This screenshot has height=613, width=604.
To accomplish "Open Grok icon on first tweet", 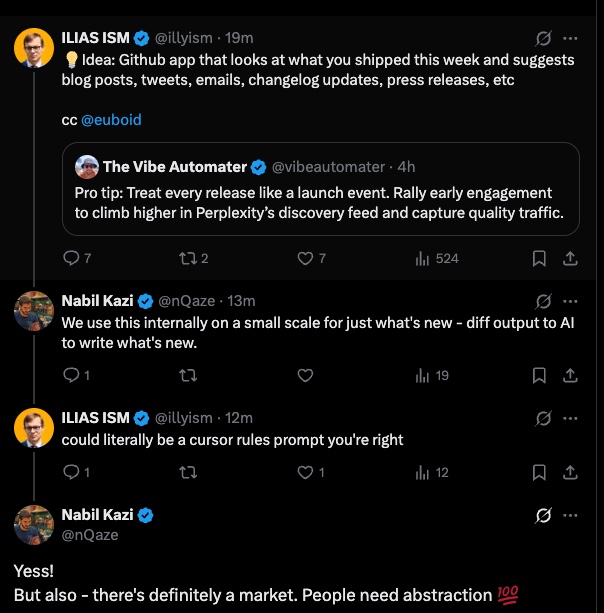I will (x=544, y=40).
